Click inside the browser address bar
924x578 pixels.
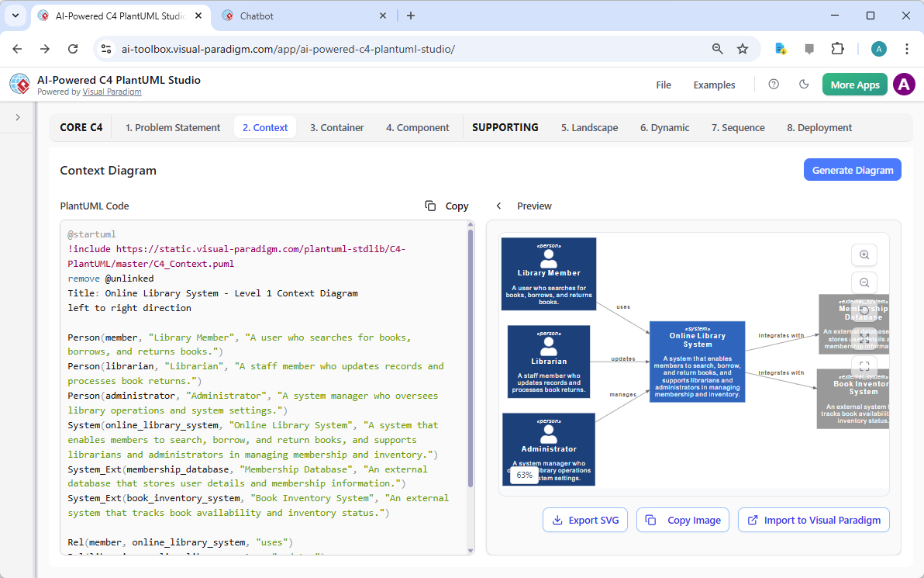tap(310, 48)
